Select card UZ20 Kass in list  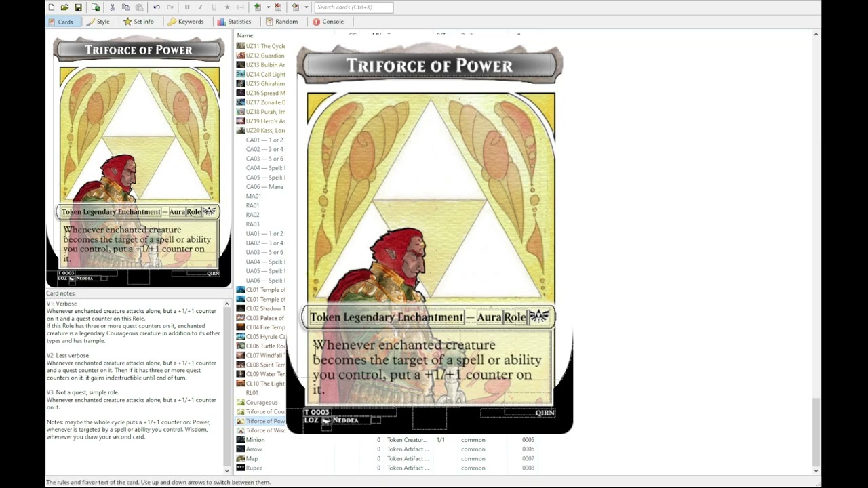(x=261, y=131)
